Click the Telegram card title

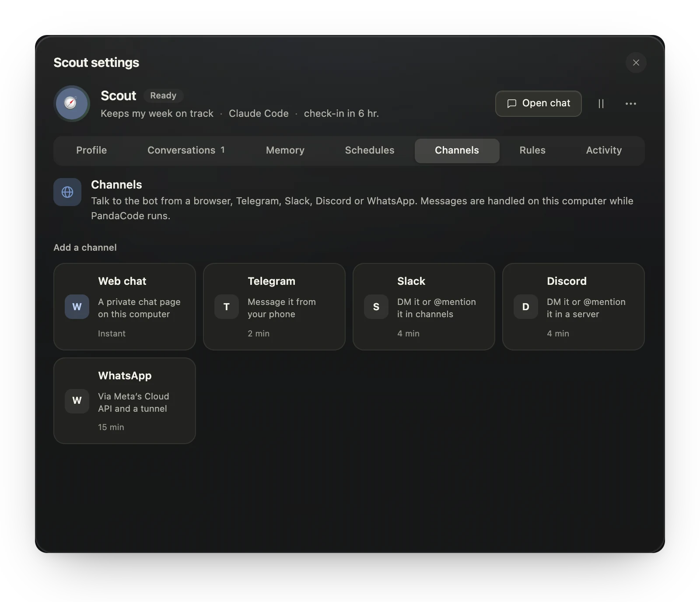pos(271,281)
